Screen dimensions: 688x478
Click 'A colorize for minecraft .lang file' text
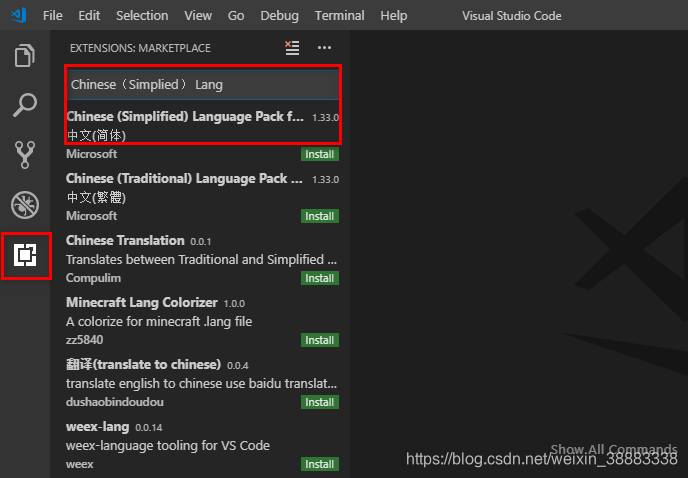coord(159,322)
